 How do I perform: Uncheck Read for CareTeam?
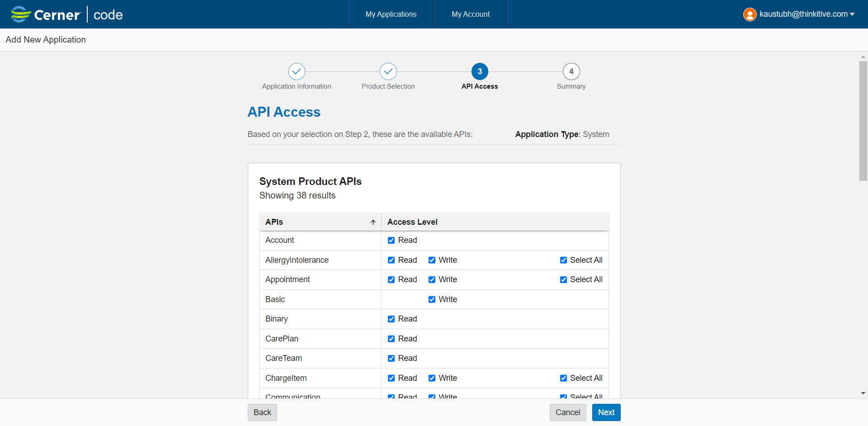click(x=391, y=358)
